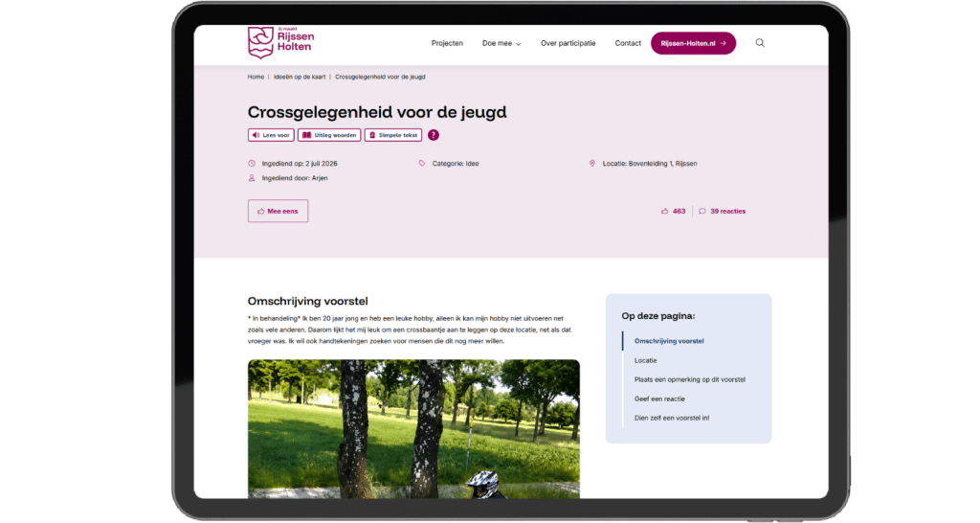Click the page title Crossgelegenheid voor de jeugd
The image size is (980, 523).
pos(377,112)
